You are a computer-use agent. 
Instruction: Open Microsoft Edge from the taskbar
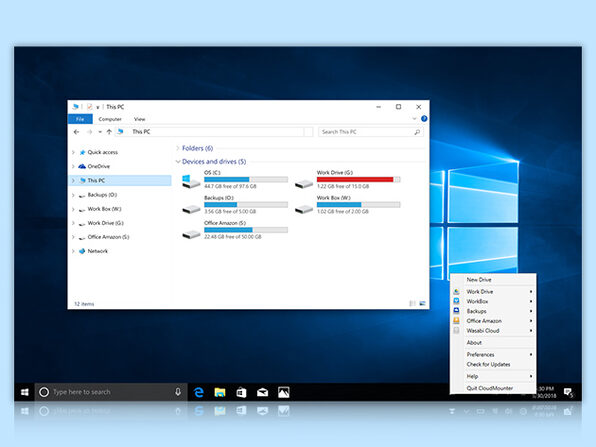point(198,392)
